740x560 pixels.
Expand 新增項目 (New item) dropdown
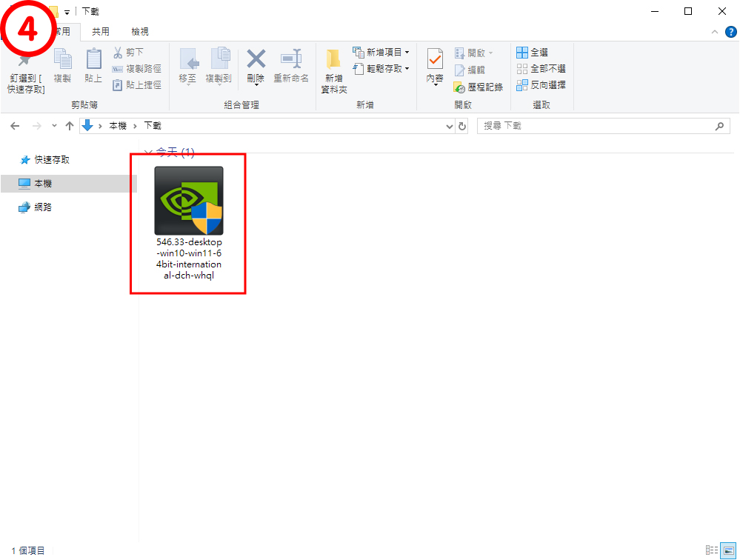coord(407,53)
